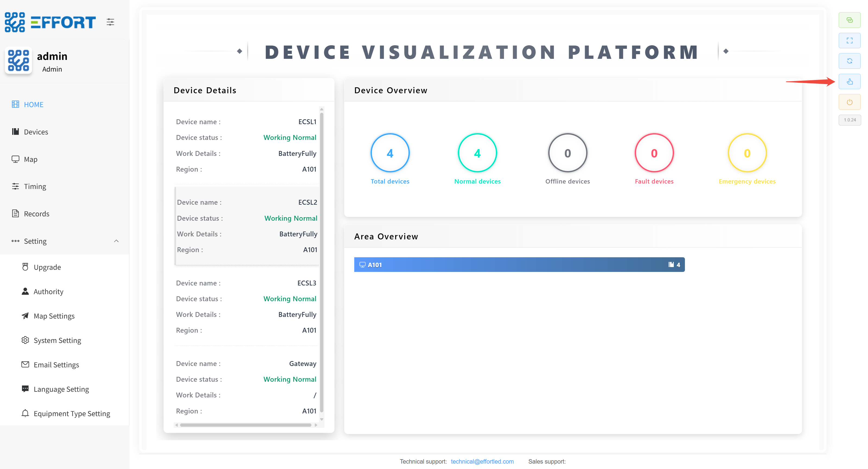Click the horizontal scrollbar in Device Details

coord(245,425)
